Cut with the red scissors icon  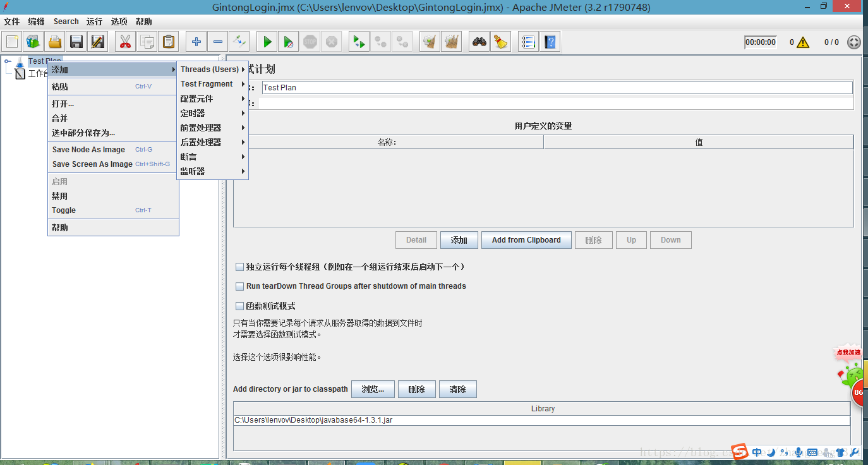point(125,42)
